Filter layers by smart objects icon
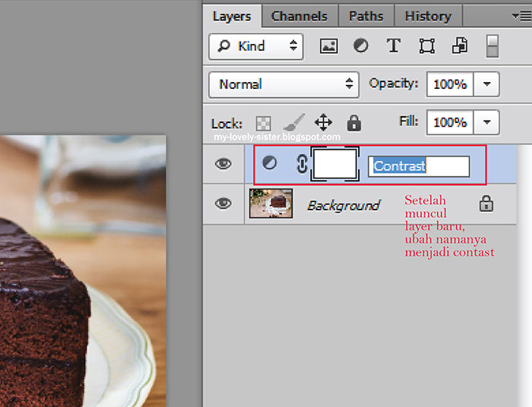532x407 pixels. 460,46
